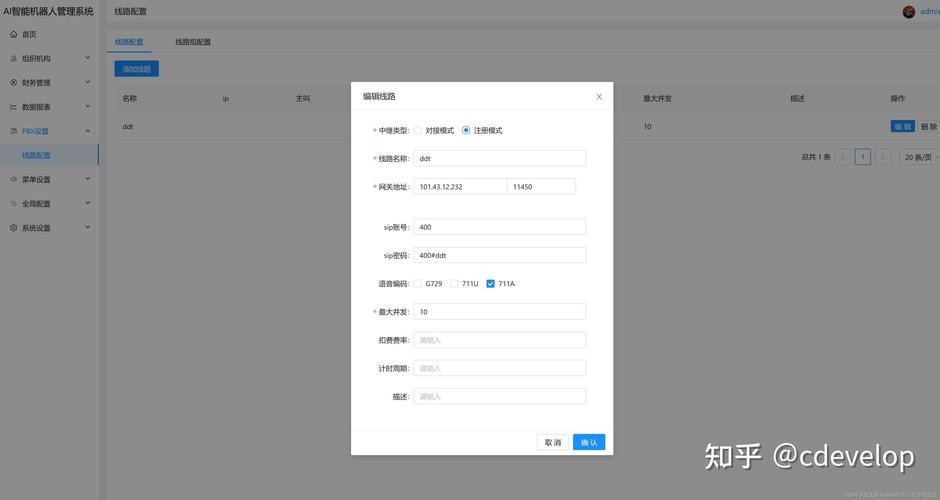Expand the 菜单设置 menu chevron
The height and width of the screenshot is (500, 940).
pyautogui.click(x=88, y=179)
